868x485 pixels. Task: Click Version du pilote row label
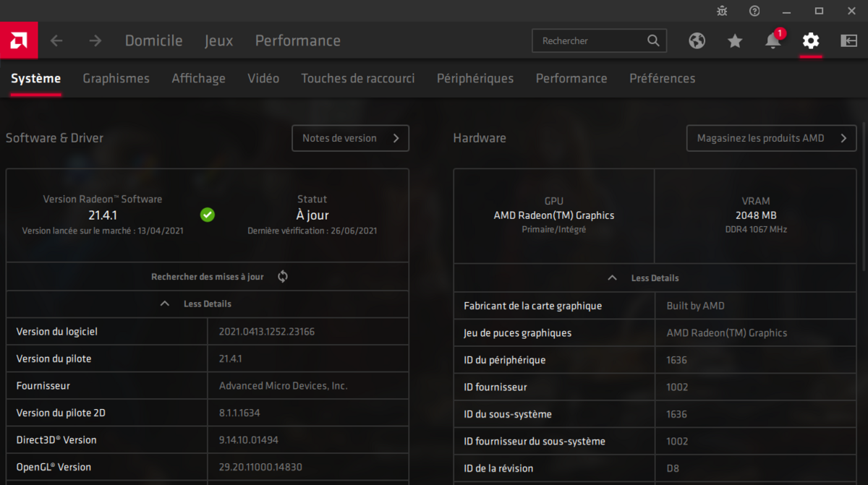[54, 359]
